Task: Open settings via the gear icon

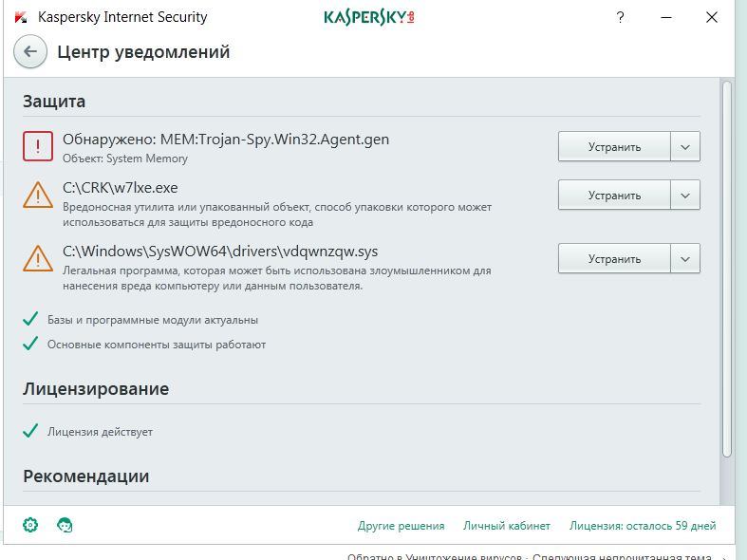Action: coord(30,525)
